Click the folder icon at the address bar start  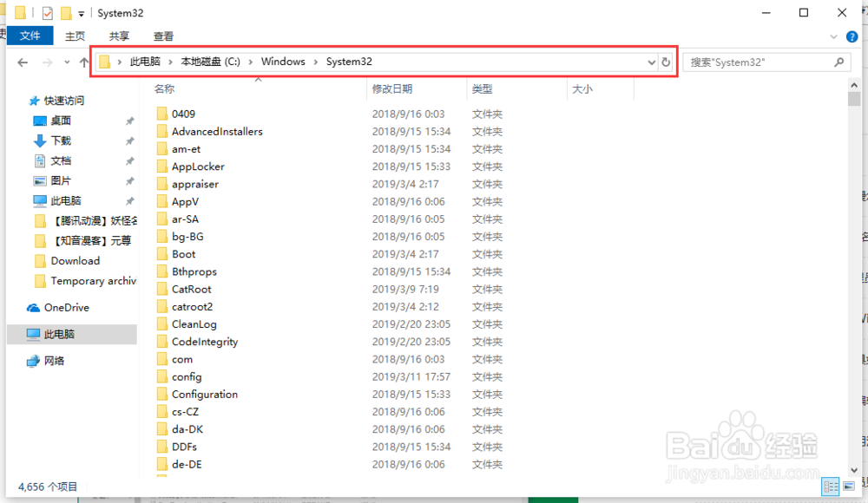pos(104,62)
